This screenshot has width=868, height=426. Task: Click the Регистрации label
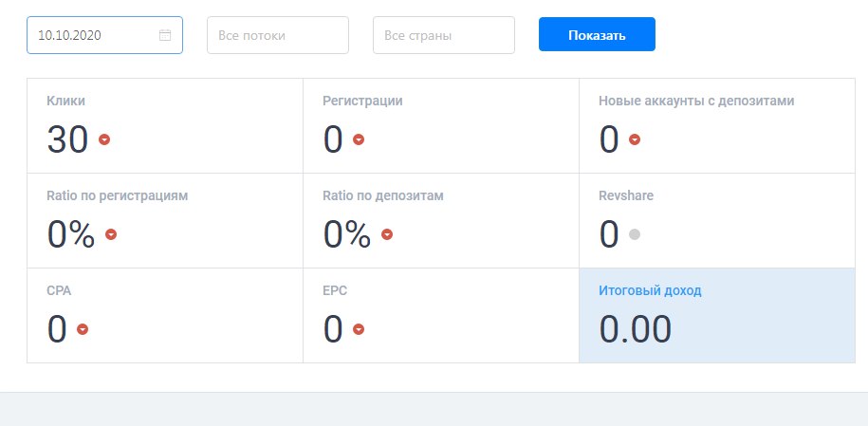coord(362,101)
